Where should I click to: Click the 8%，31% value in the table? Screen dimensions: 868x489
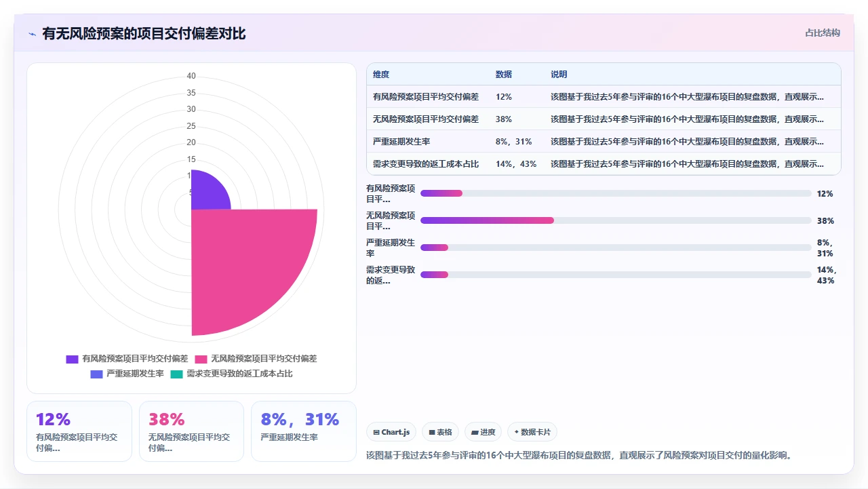pos(514,142)
